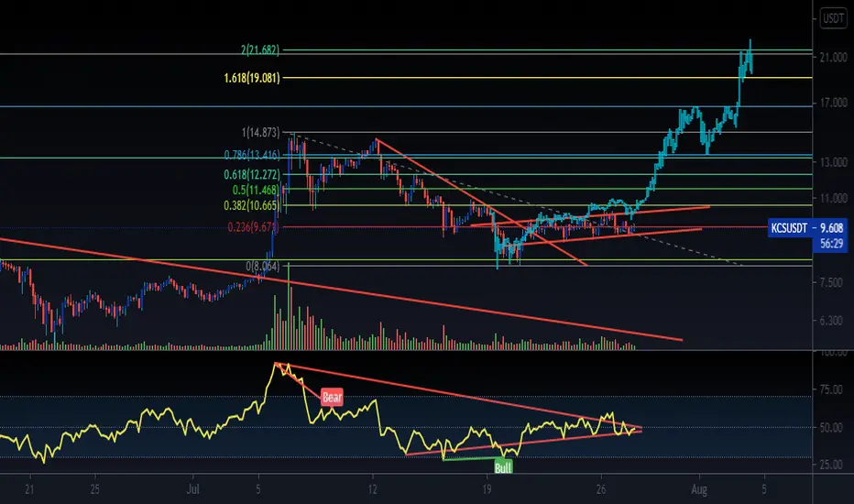Viewport: 854px width, 504px height.
Task: Click the 1.618(19.081) Fibonacci label
Action: (x=252, y=78)
